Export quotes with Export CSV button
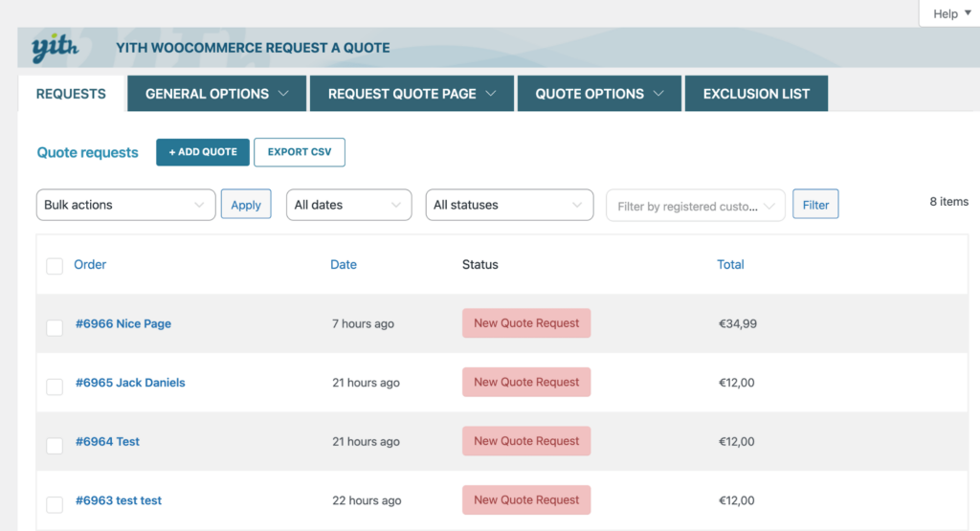 pos(300,152)
